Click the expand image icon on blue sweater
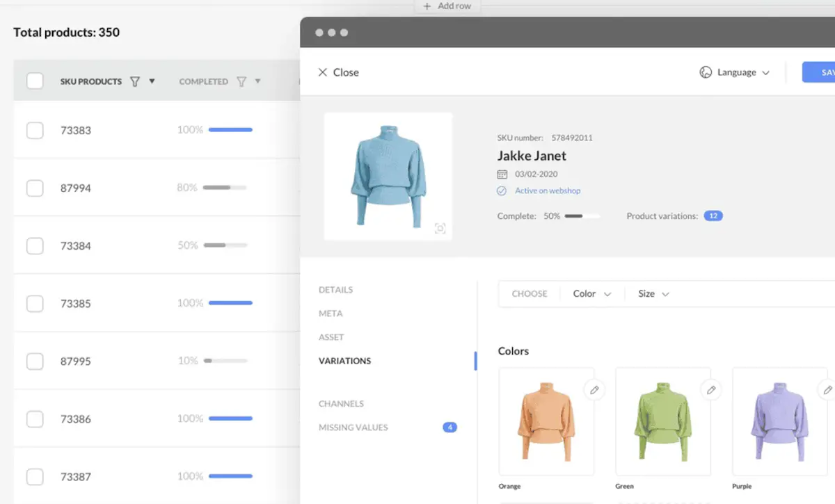The height and width of the screenshot is (504, 835). (440, 228)
